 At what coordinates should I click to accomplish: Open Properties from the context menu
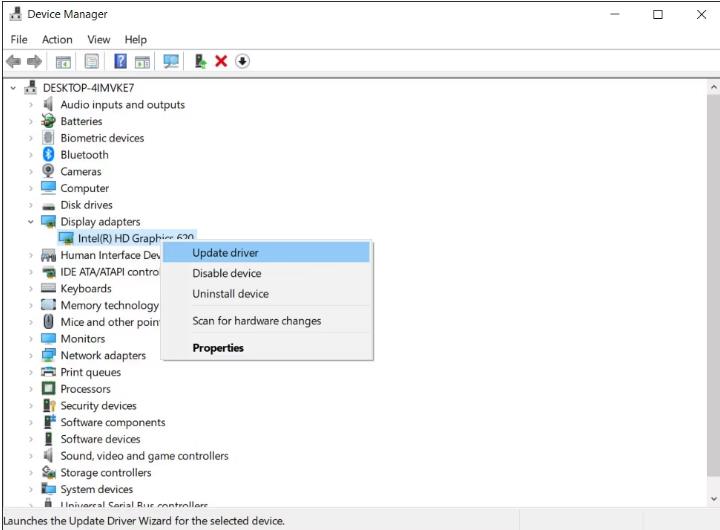pos(266,348)
